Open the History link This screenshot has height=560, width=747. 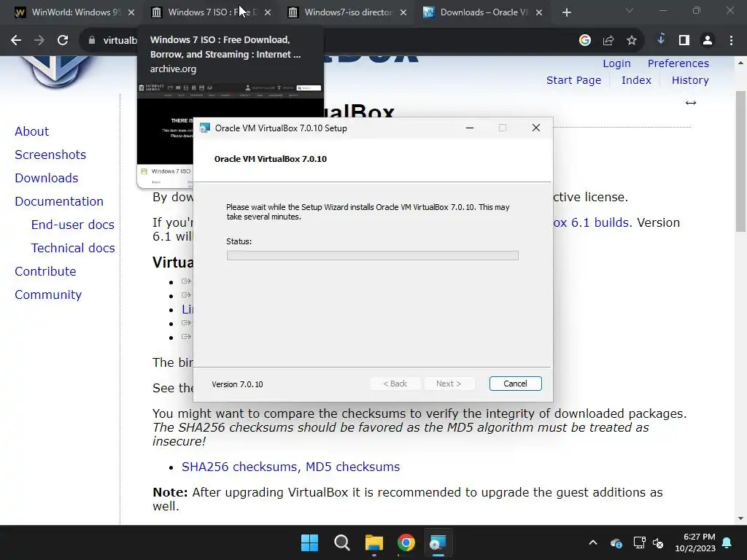pyautogui.click(x=690, y=80)
